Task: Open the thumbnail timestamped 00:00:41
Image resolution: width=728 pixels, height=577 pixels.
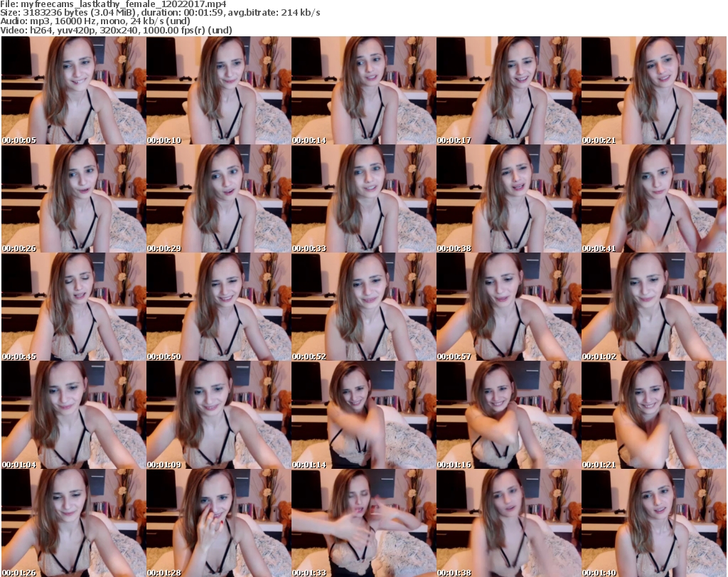Action: (654, 198)
